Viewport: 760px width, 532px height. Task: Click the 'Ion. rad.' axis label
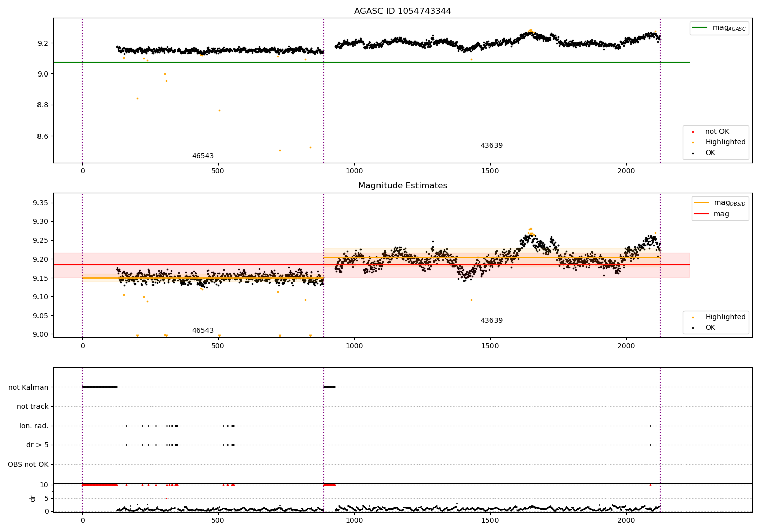pyautogui.click(x=34, y=426)
